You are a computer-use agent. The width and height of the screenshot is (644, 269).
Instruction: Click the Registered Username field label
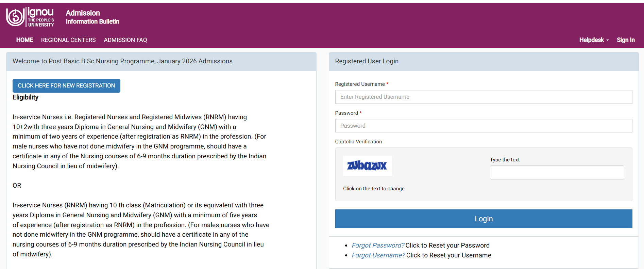(360, 84)
